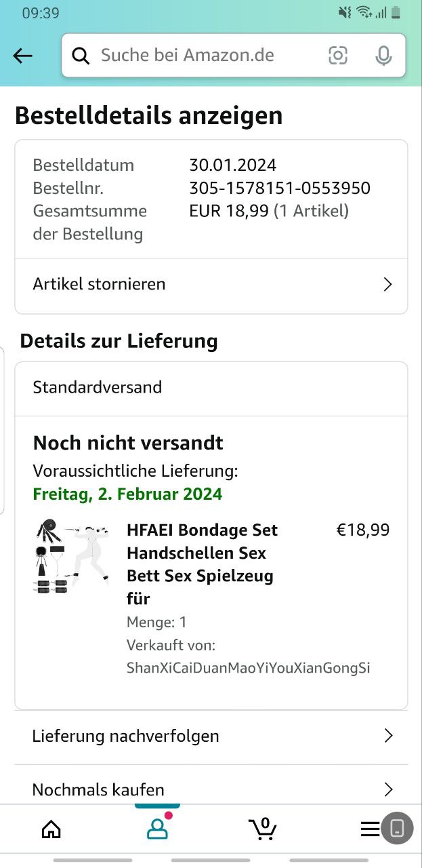Tap the battery status icon

point(396,13)
